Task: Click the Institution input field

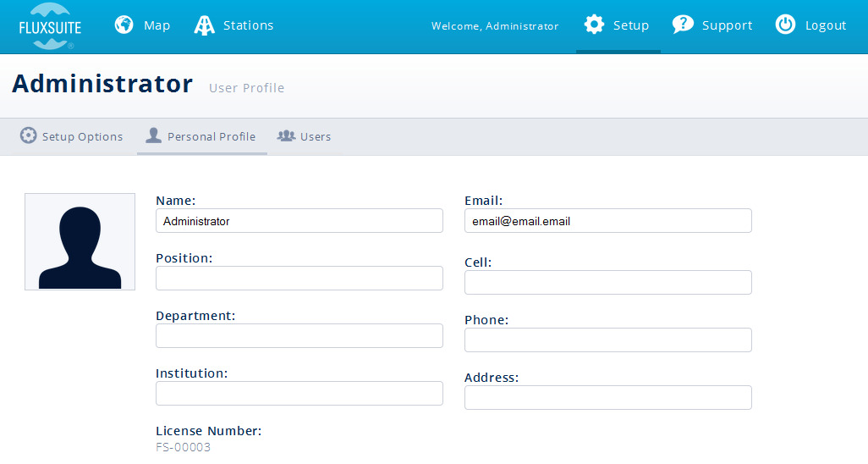Action: pyautogui.click(x=299, y=394)
